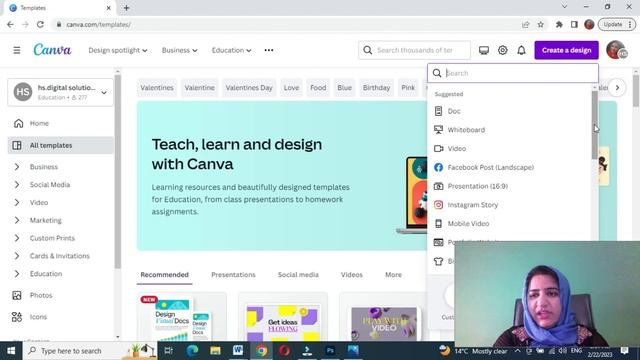Switch to the Recommended tab

164,275
